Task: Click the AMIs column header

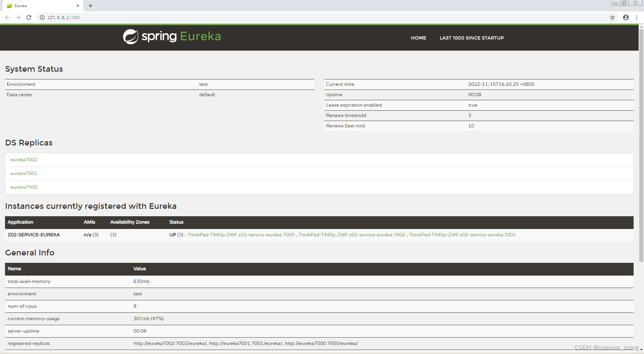Action: pyautogui.click(x=90, y=222)
